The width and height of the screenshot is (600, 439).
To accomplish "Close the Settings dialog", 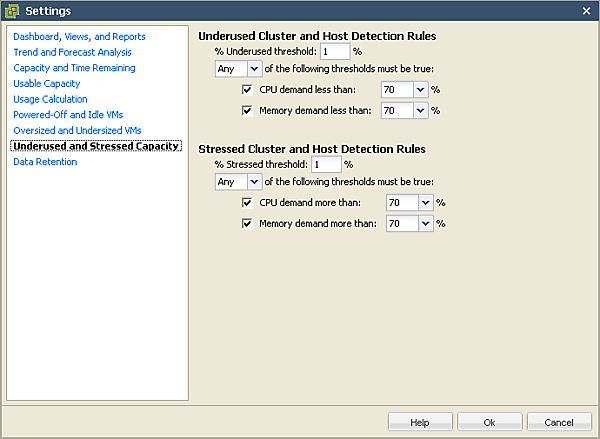I will [x=586, y=10].
